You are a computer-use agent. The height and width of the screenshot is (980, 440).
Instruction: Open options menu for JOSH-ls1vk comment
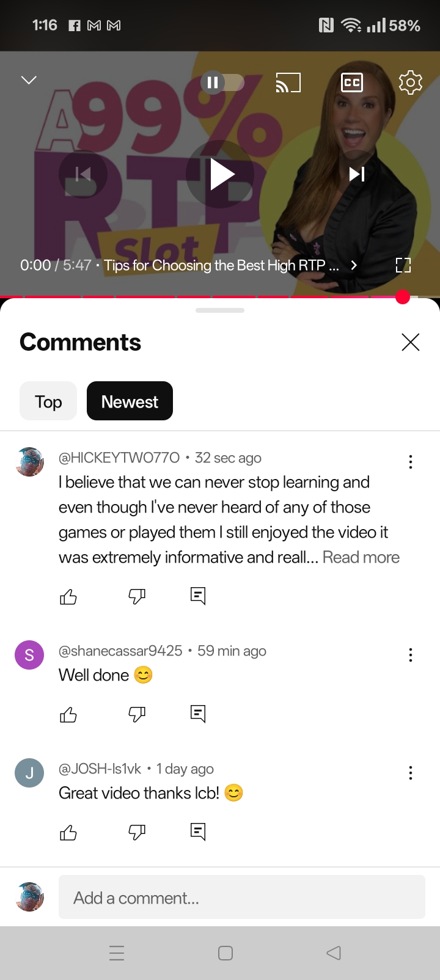pyautogui.click(x=411, y=773)
